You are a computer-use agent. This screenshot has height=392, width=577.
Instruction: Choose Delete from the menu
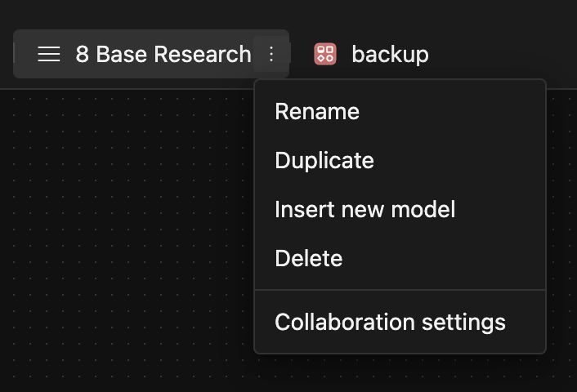(309, 258)
